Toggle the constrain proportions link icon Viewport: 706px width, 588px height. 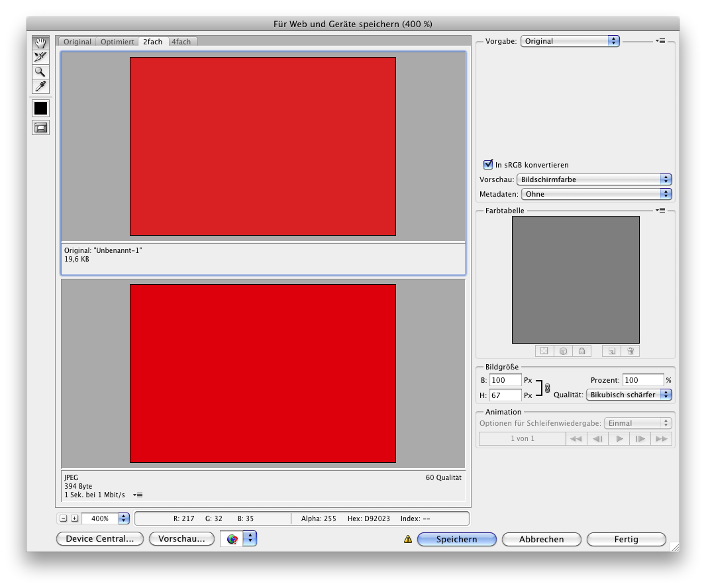point(548,387)
